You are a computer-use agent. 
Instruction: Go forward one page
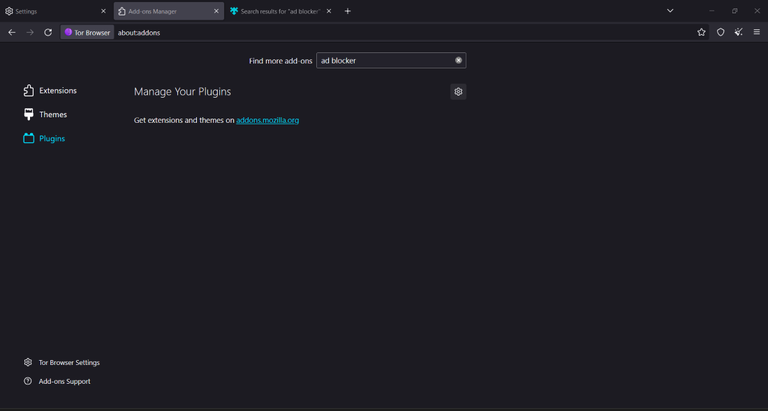coord(30,32)
